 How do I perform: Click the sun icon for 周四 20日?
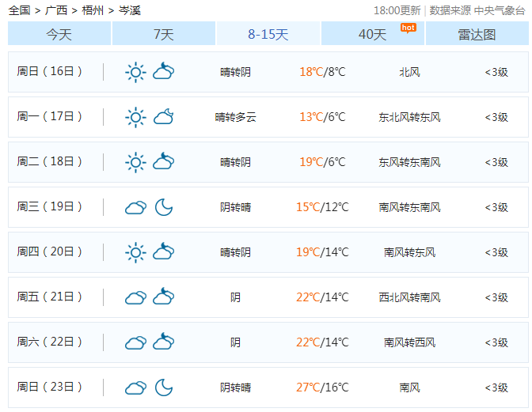135,253
